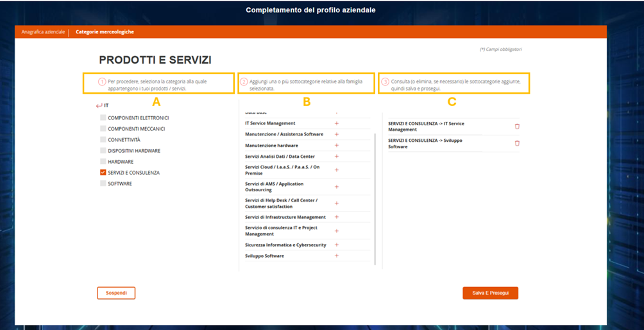Remove Sviluppo Software using trash icon
Screen dimensions: 644x330
pyautogui.click(x=517, y=143)
